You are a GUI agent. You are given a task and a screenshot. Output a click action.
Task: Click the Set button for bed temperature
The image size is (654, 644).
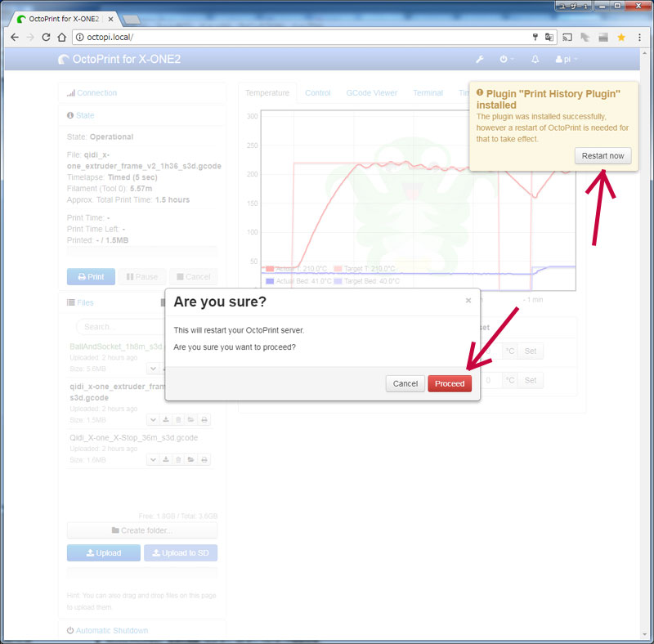(x=530, y=380)
